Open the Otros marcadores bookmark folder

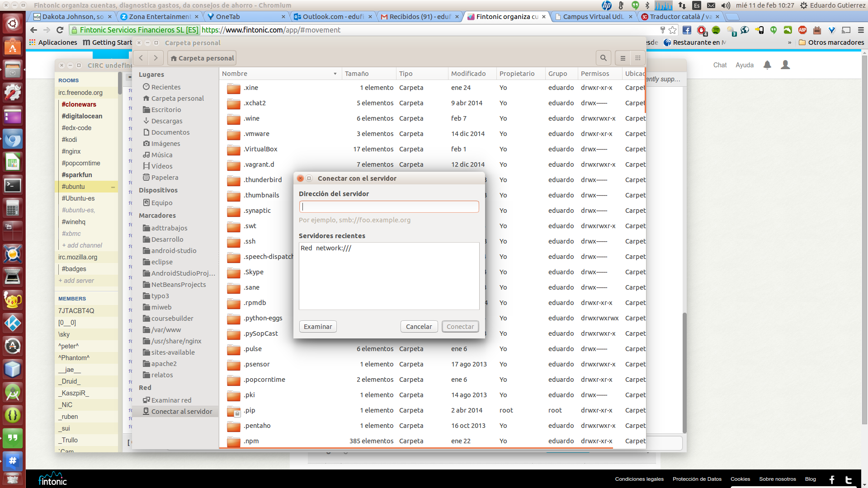(x=831, y=42)
